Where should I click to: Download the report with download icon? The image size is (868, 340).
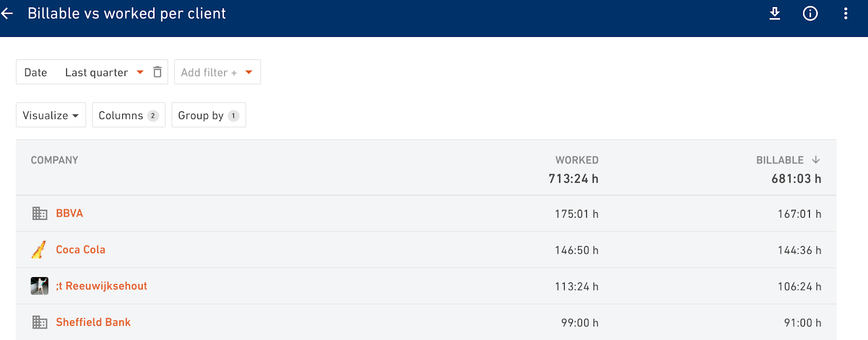[x=775, y=14]
